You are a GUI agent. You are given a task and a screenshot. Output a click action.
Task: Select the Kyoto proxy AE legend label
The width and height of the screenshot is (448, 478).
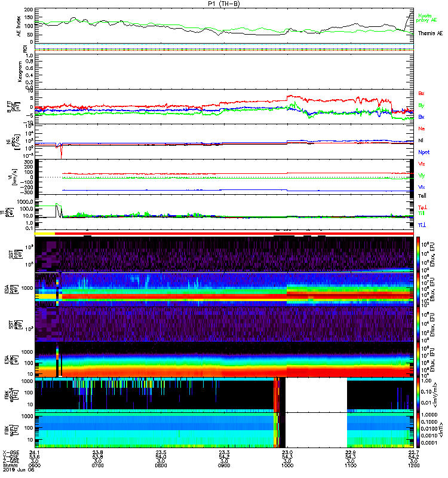coord(426,18)
